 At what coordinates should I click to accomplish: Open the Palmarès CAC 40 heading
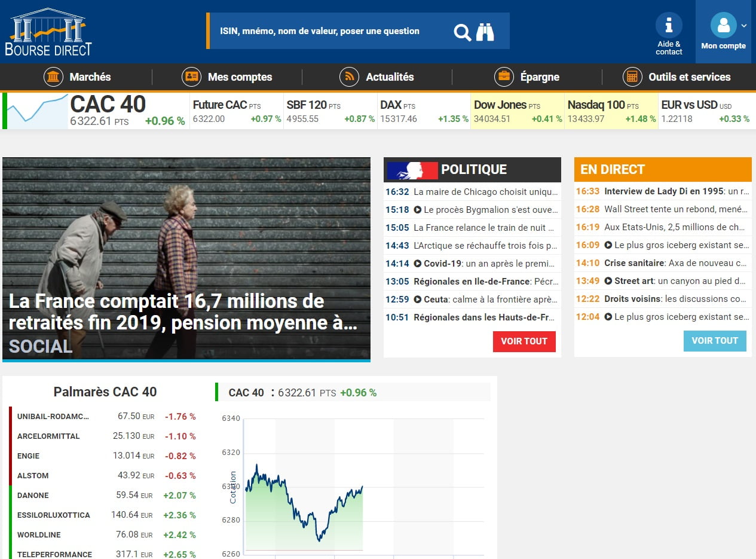(x=105, y=392)
